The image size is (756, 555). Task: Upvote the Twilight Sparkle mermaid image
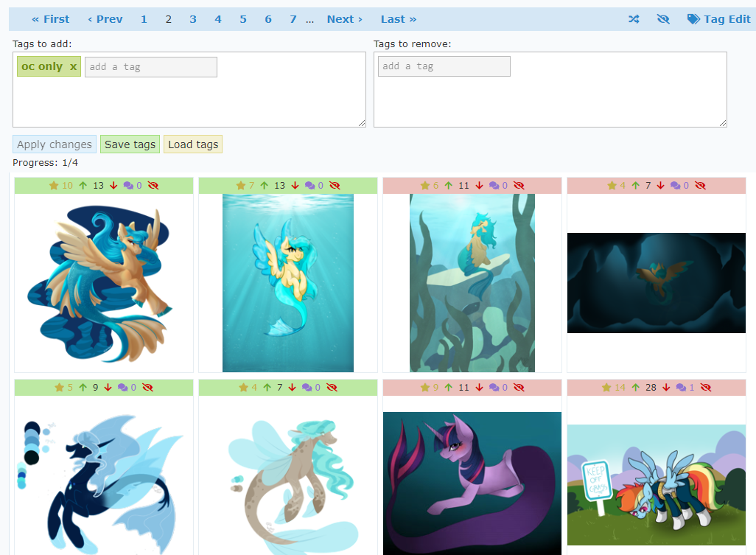[x=449, y=388]
